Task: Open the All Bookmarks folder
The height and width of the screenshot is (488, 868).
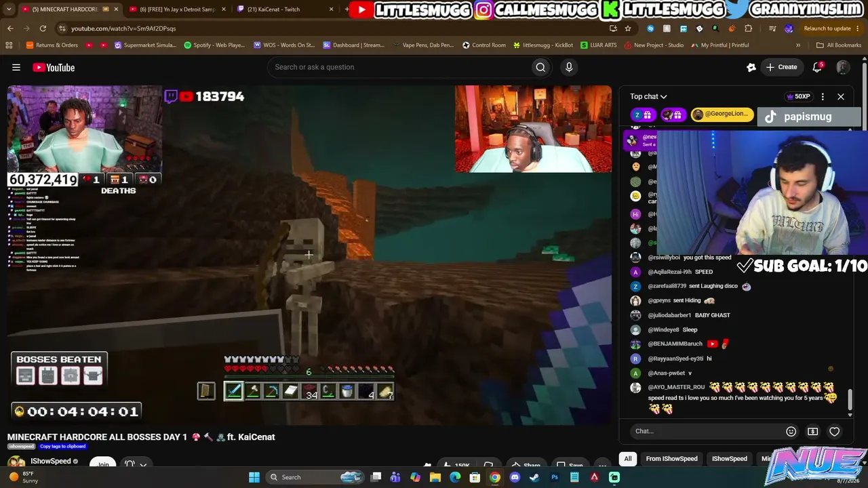Action: (x=839, y=45)
